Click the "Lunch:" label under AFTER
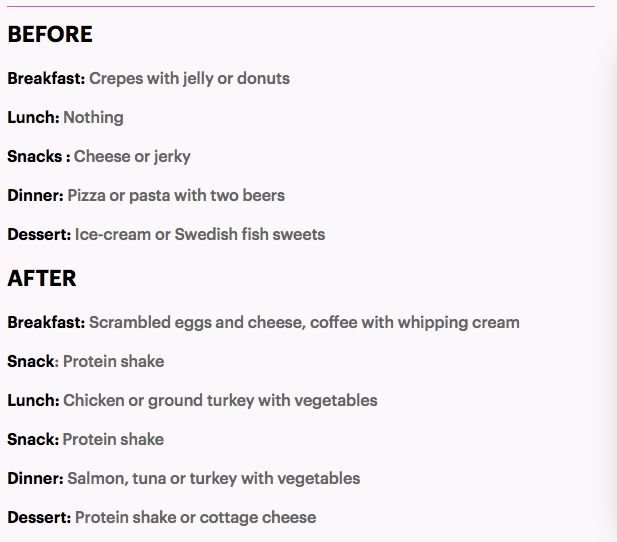The image size is (617, 542). (x=33, y=400)
